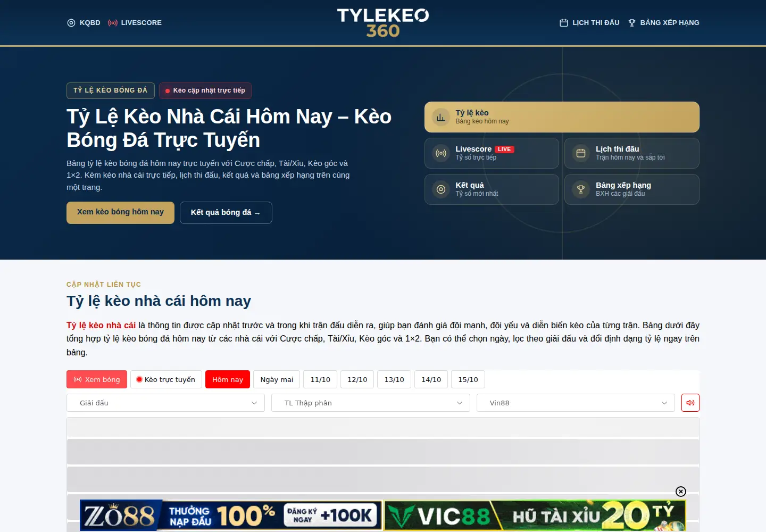Open the LIVESCORE broadcast icon in header
Screen dimensions: 766x532
113,23
